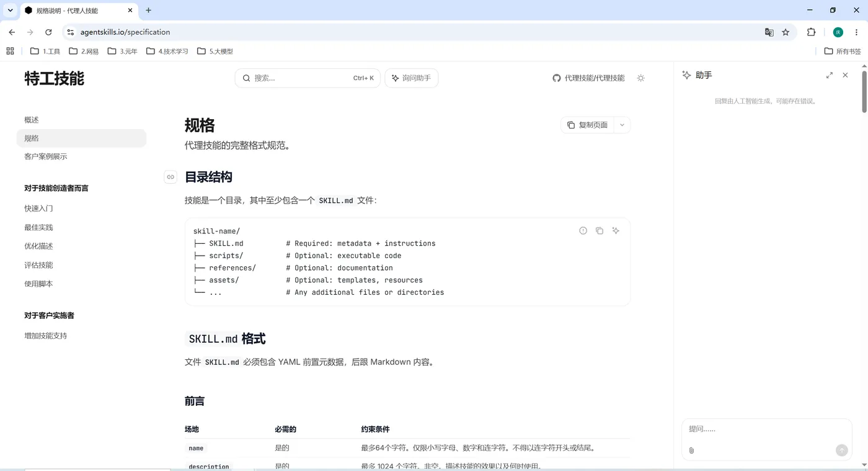Click the 对于技能创造者而言 section label

[x=56, y=188]
